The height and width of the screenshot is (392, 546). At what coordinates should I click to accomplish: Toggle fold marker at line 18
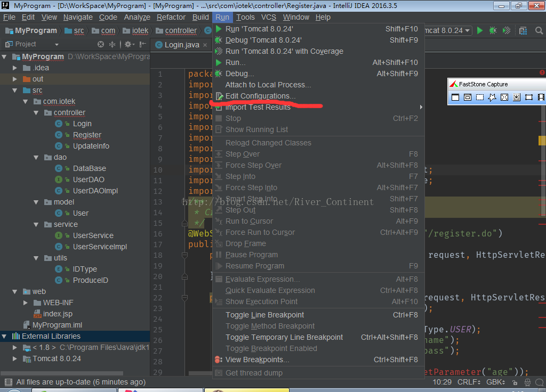(184, 255)
